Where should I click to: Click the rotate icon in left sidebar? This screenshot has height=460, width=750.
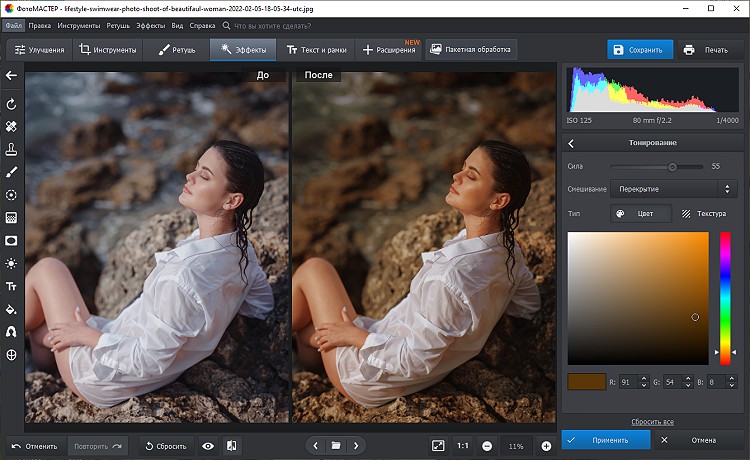(x=11, y=104)
